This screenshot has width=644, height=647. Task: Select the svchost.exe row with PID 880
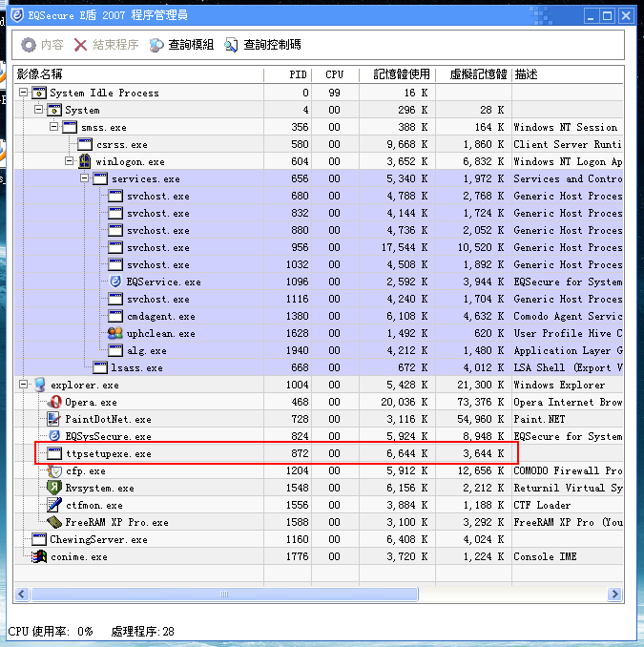[x=319, y=230]
